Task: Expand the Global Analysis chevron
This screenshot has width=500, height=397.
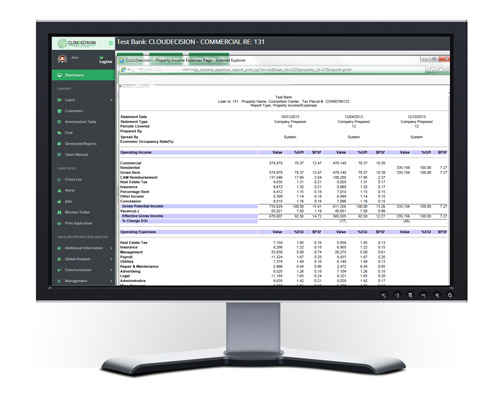Action: [x=111, y=259]
